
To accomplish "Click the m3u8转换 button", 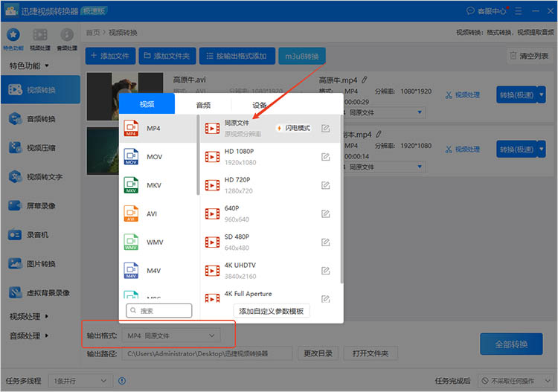I will point(302,56).
